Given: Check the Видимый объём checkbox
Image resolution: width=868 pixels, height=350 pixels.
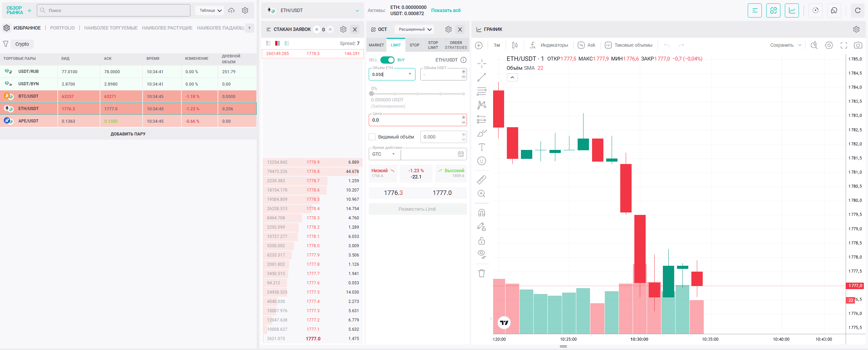Looking at the screenshot, I should tap(372, 137).
